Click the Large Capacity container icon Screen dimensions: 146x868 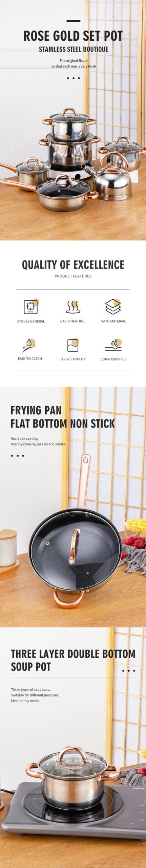tap(72, 345)
